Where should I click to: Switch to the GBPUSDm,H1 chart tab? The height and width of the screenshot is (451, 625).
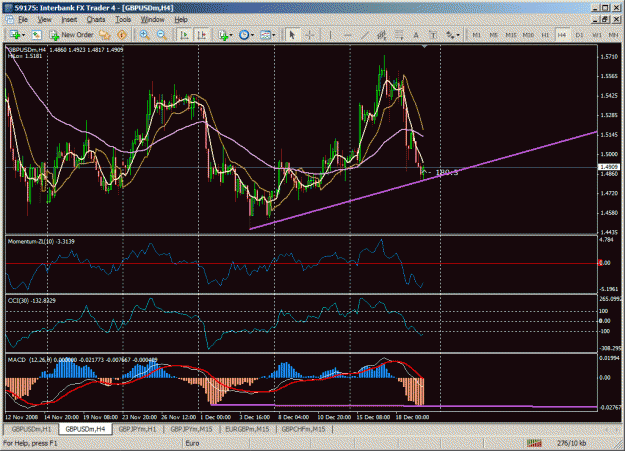31,429
